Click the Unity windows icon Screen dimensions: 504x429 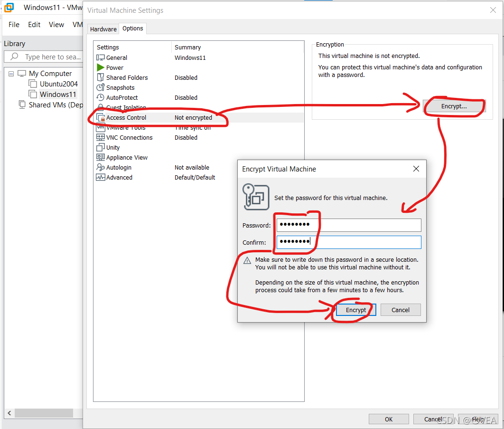(100, 147)
